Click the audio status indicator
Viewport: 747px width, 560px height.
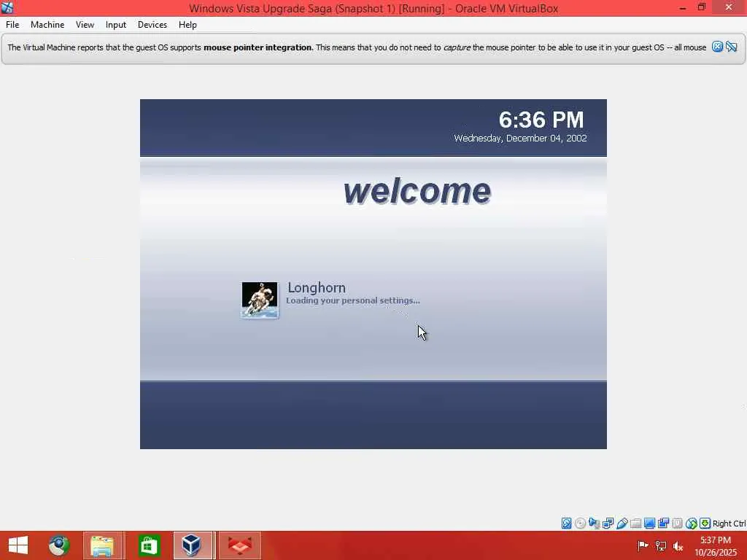click(594, 524)
